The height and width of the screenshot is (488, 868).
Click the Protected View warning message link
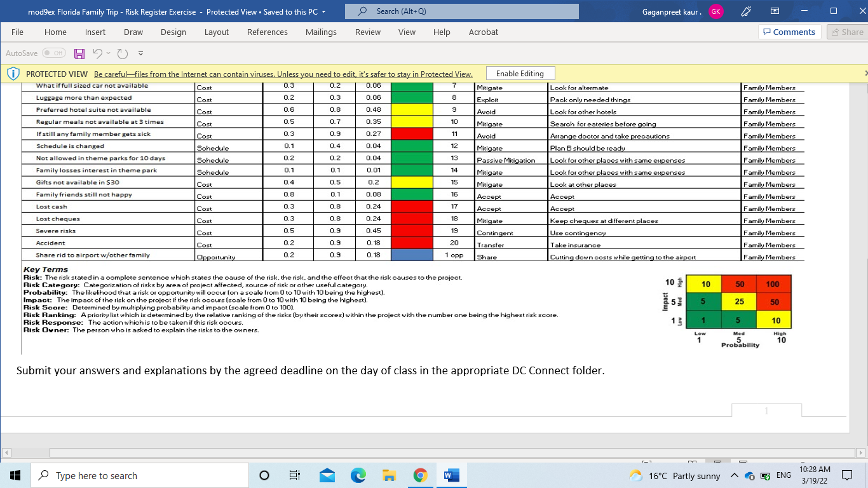pyautogui.click(x=283, y=74)
